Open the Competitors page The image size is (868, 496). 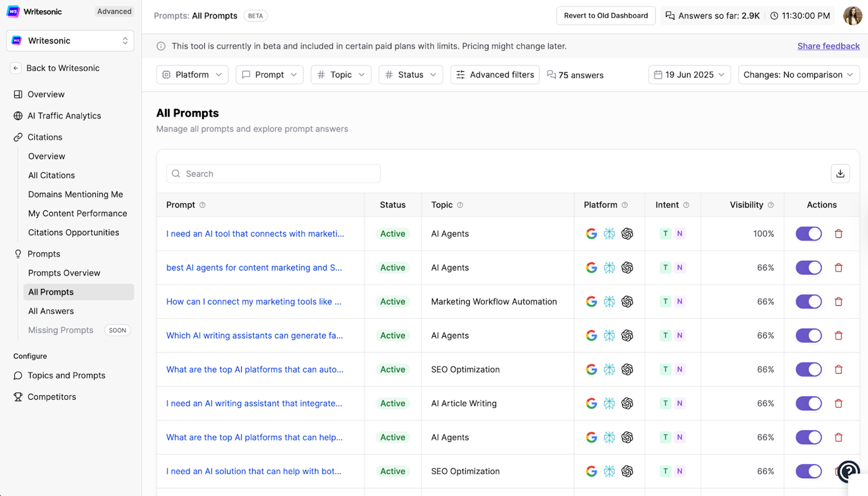pyautogui.click(x=52, y=397)
